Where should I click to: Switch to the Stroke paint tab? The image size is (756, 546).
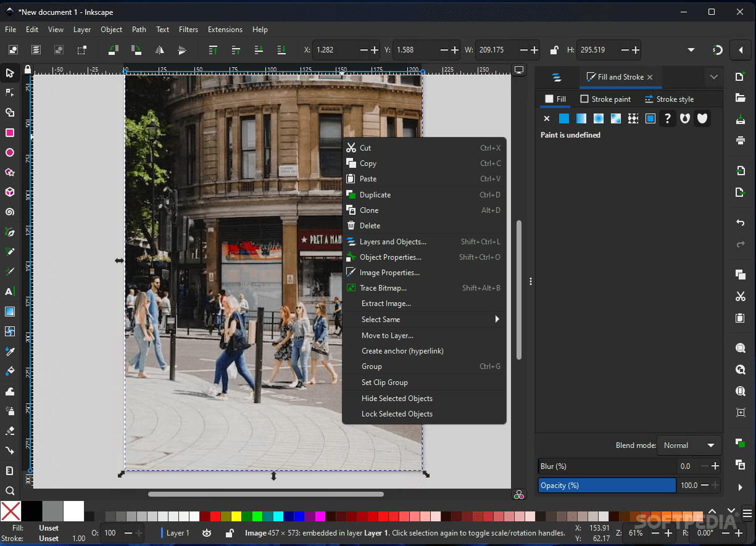[605, 99]
